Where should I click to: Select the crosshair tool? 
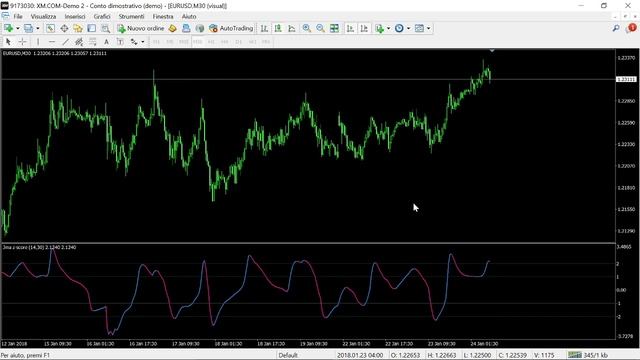pyautogui.click(x=22, y=42)
